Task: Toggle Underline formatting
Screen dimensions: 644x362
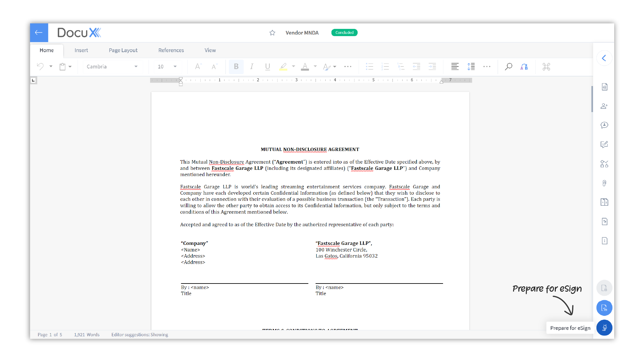Action: click(268, 67)
